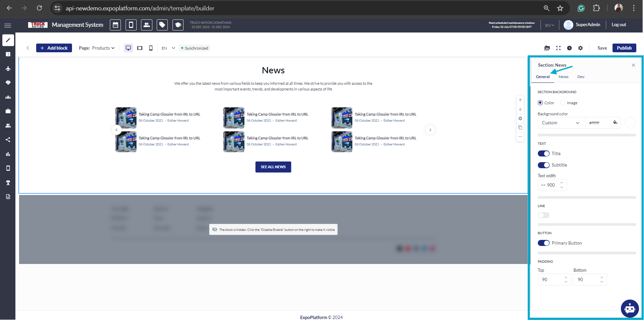Image resolution: width=644 pixels, height=320 pixels.
Task: Open the mobile device icon in the top bar
Action: coord(131,25)
